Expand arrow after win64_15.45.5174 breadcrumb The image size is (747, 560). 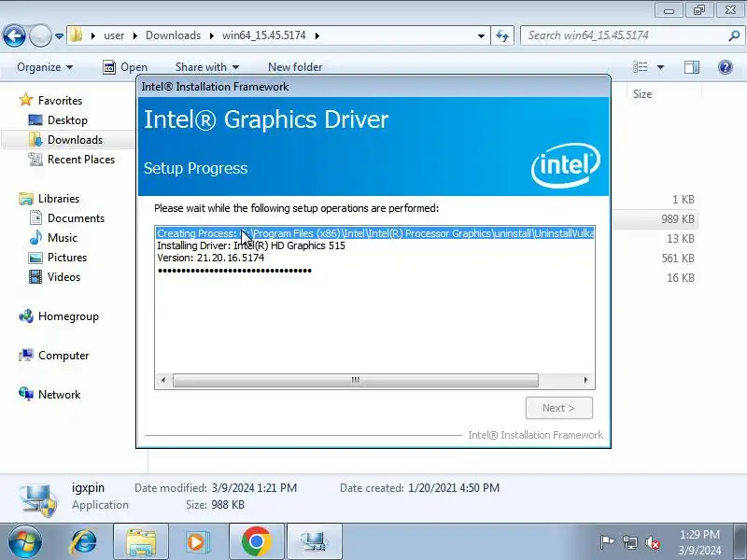click(317, 35)
